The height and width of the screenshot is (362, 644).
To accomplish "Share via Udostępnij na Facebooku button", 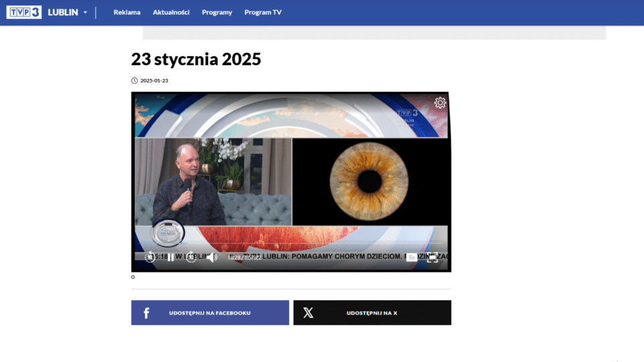I will 210,313.
